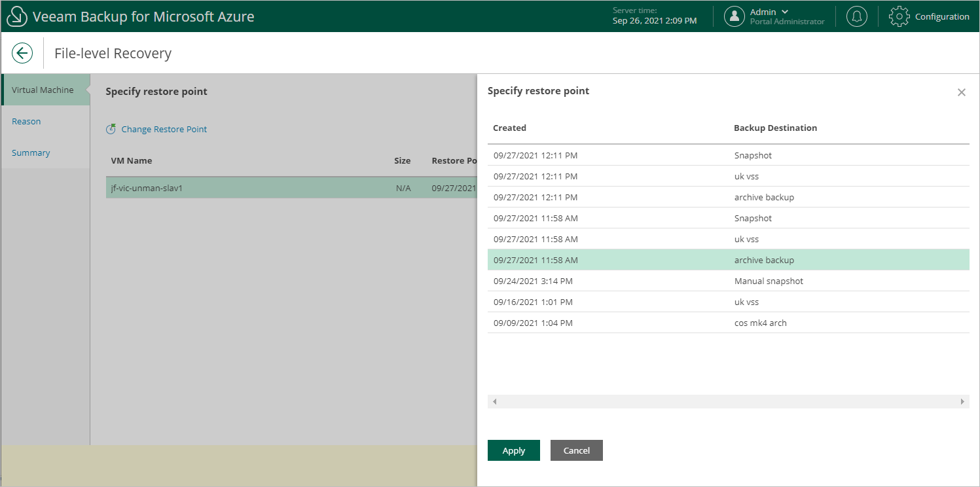The height and width of the screenshot is (487, 980).
Task: Switch to the Virtual Machine step
Action: pos(45,90)
